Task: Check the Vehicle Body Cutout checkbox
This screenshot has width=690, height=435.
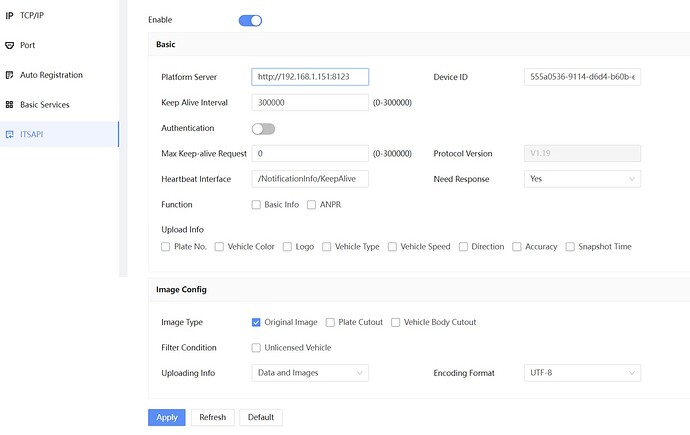Action: [x=396, y=322]
